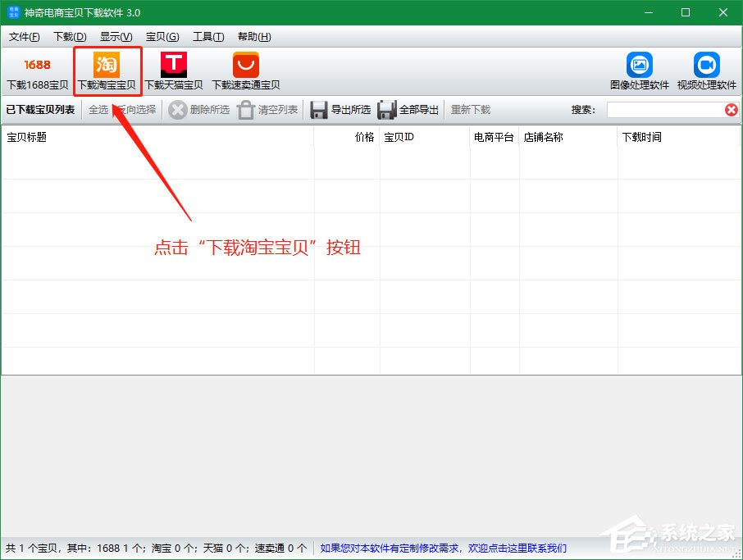Click the 重新下载 redownload button
Viewport: 743px width, 560px height.
pos(470,110)
